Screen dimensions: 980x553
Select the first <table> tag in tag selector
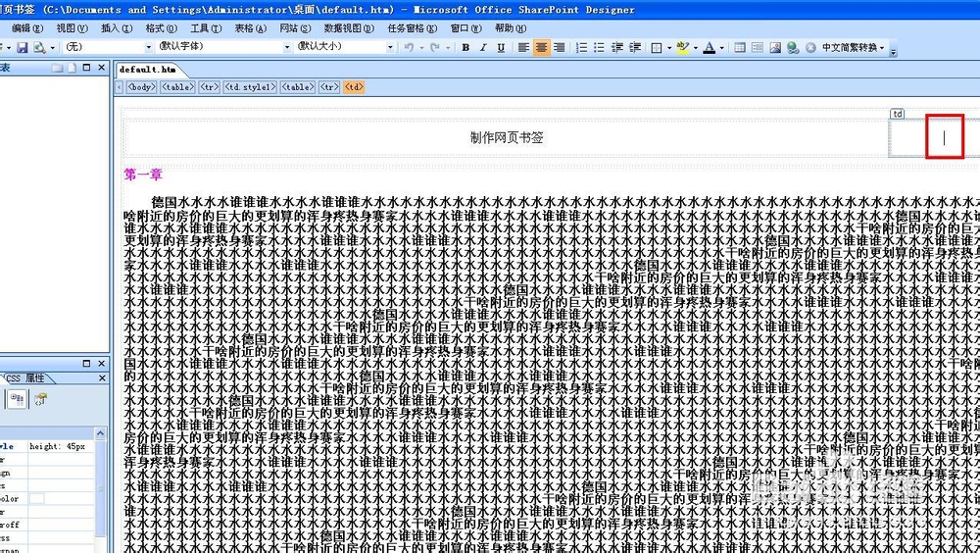pyautogui.click(x=177, y=87)
